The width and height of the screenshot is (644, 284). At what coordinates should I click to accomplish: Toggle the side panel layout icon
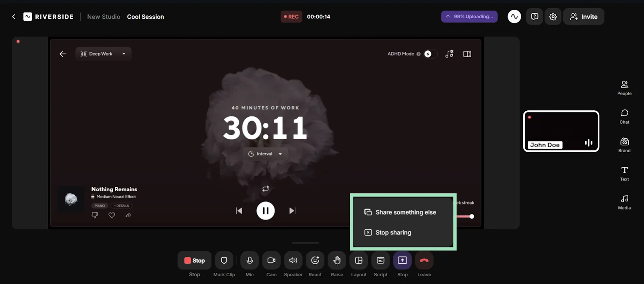point(467,54)
